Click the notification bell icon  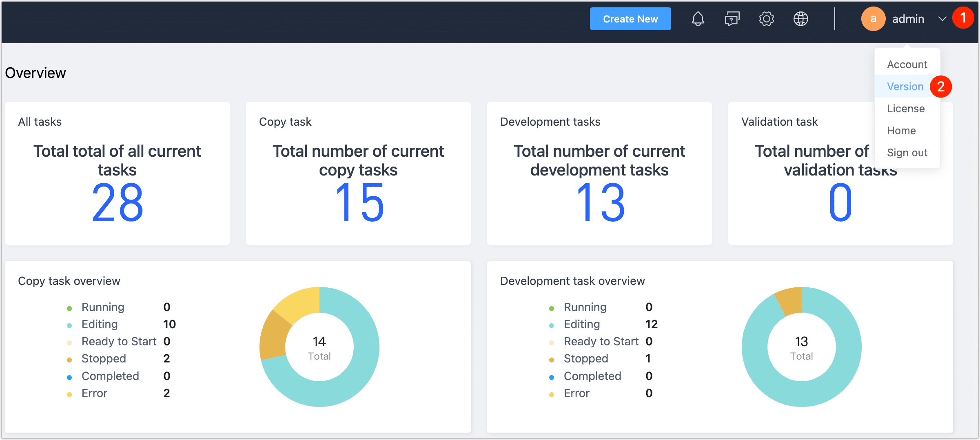point(698,19)
